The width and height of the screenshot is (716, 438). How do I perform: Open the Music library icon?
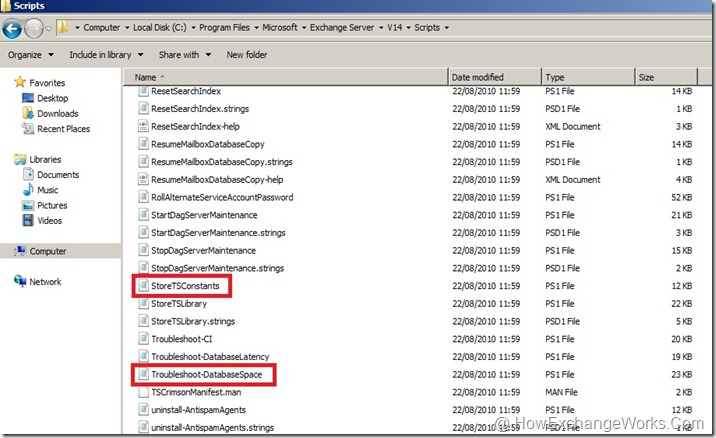pyautogui.click(x=28, y=190)
